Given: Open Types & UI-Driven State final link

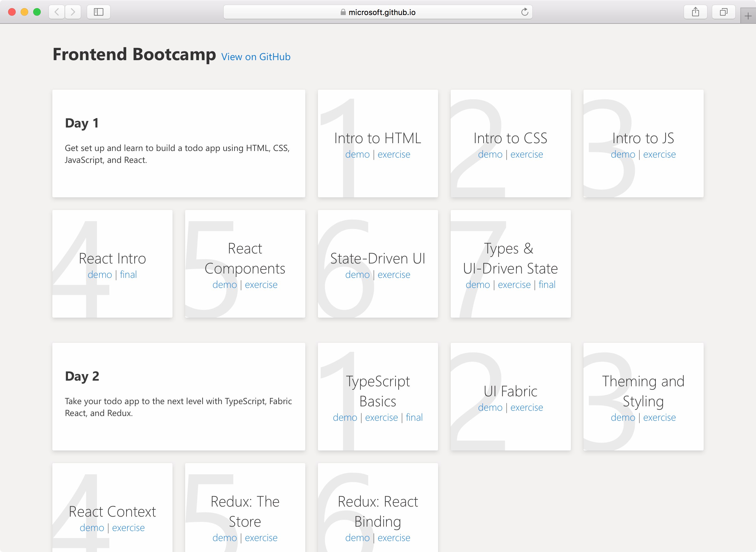Looking at the screenshot, I should [x=547, y=285].
